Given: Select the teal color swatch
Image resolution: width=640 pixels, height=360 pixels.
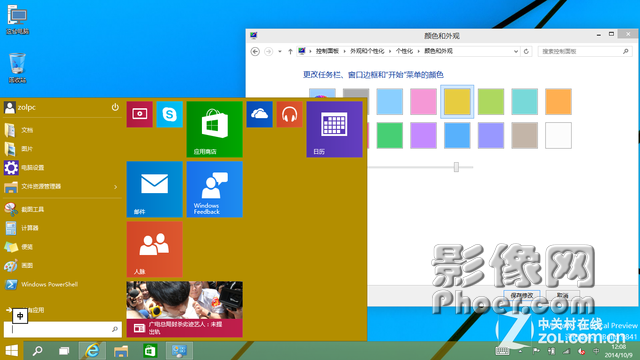Looking at the screenshot, I should tap(524, 102).
